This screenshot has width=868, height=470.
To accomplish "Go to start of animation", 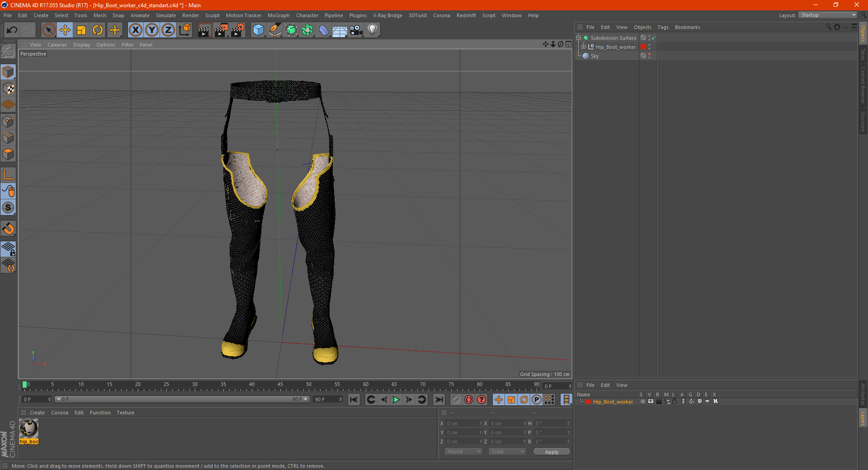I will 354,399.
